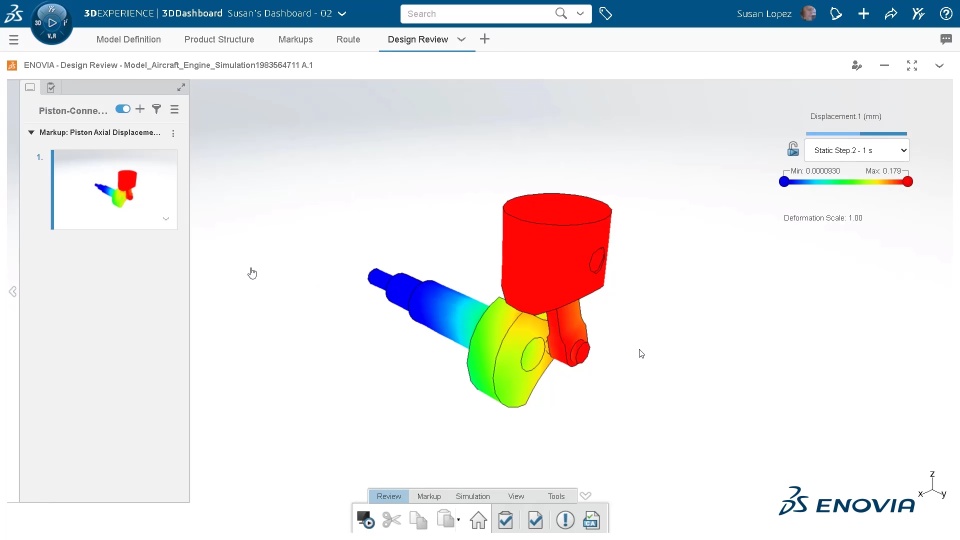Select markup slide 1 thumbnail

tap(114, 189)
